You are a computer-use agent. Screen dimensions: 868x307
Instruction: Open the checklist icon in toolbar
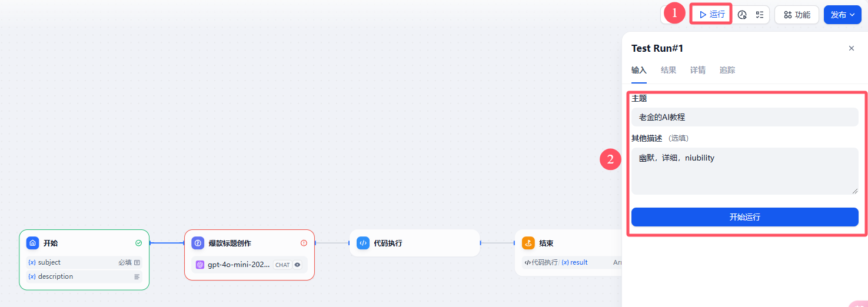760,15
